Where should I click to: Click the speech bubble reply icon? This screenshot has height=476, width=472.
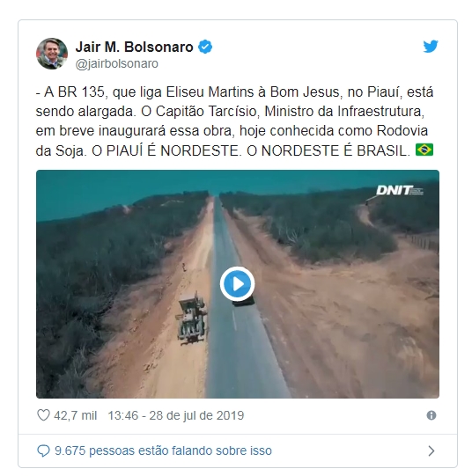pyautogui.click(x=43, y=450)
